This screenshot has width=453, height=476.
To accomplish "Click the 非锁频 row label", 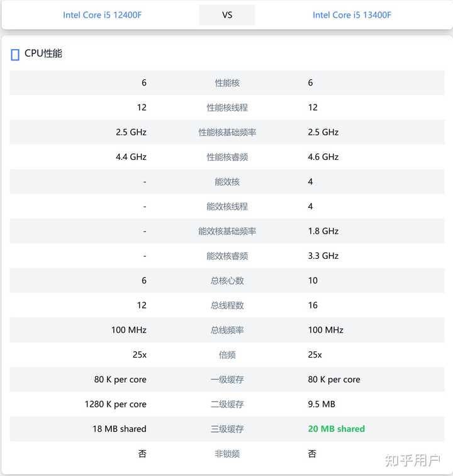I will (227, 453).
